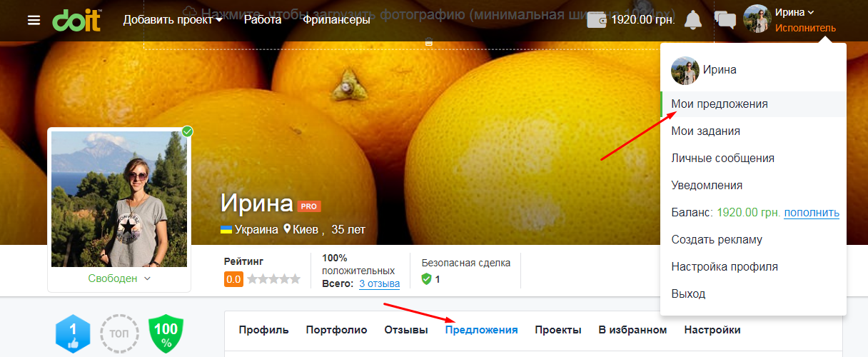Click the пополнить balance link

point(812,213)
